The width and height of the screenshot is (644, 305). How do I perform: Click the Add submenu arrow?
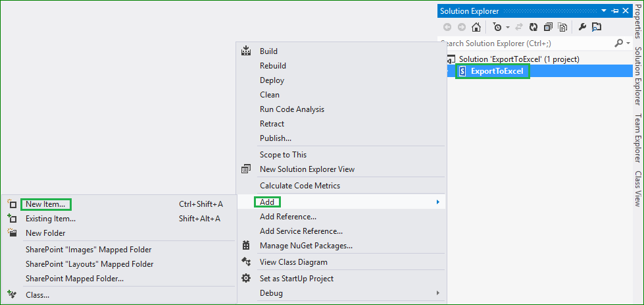438,202
